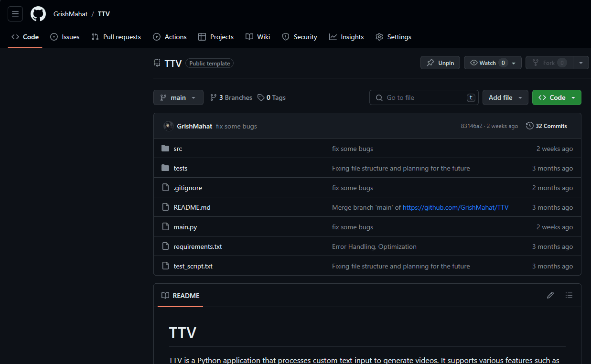Click the main.py file icon
Image resolution: width=591 pixels, height=364 pixels.
coord(165,227)
